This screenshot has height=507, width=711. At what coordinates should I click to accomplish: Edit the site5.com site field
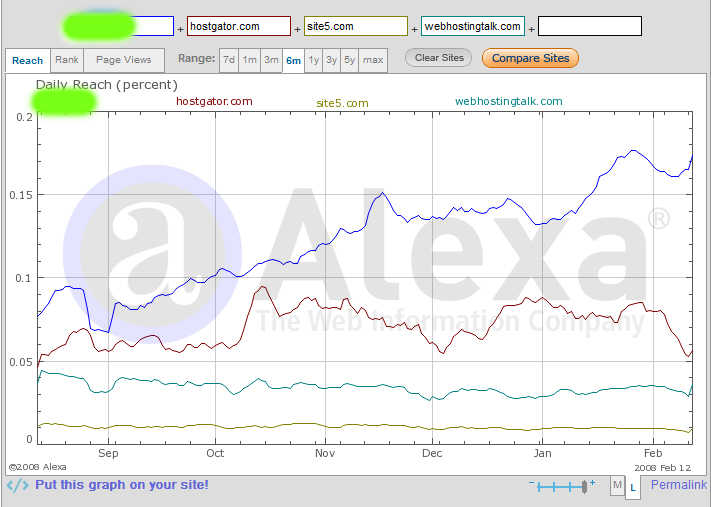(x=356, y=26)
